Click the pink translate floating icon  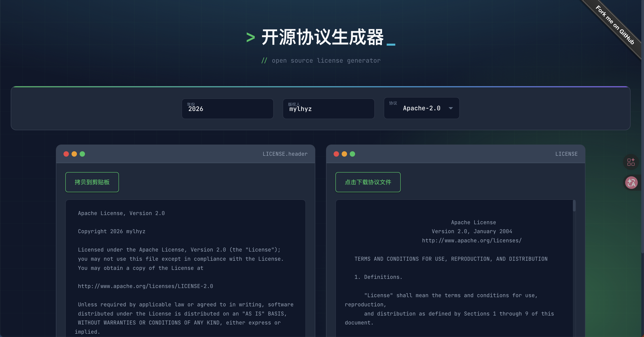631,183
